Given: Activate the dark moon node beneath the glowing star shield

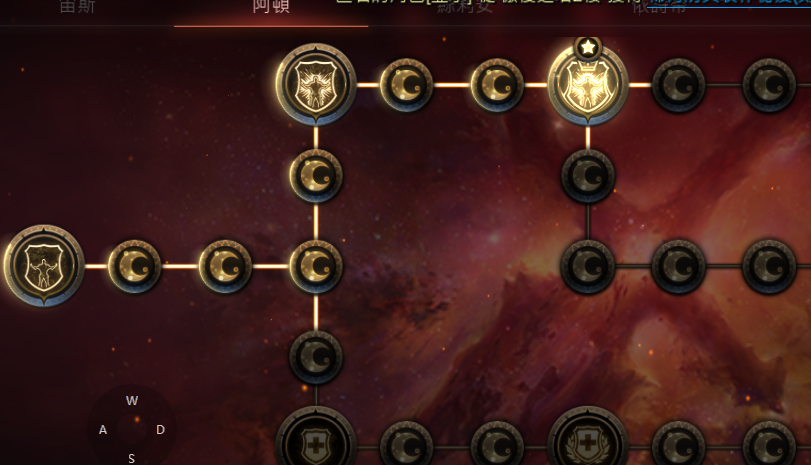Looking at the screenshot, I should [588, 175].
